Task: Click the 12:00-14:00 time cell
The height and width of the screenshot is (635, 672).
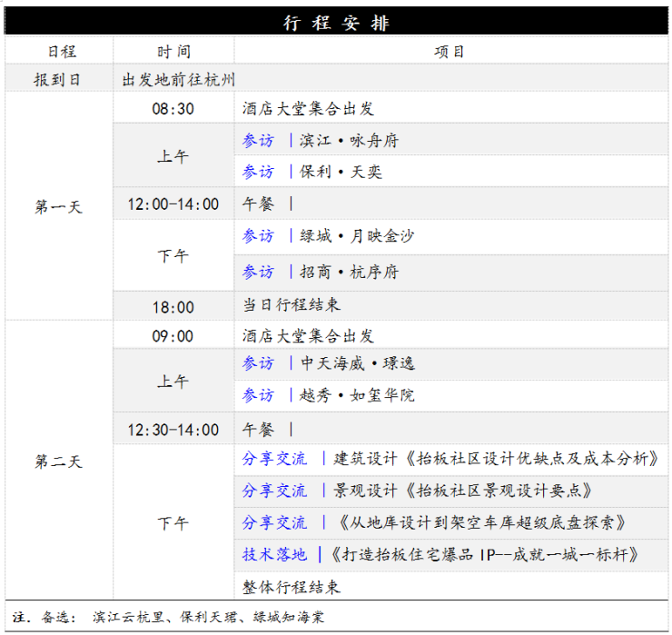Action: pyautogui.click(x=173, y=203)
